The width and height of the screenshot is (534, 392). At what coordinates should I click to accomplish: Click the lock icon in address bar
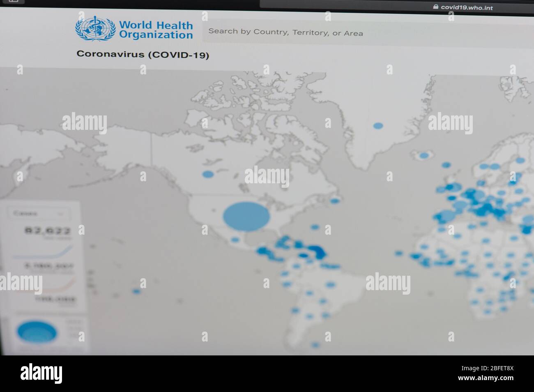point(436,7)
